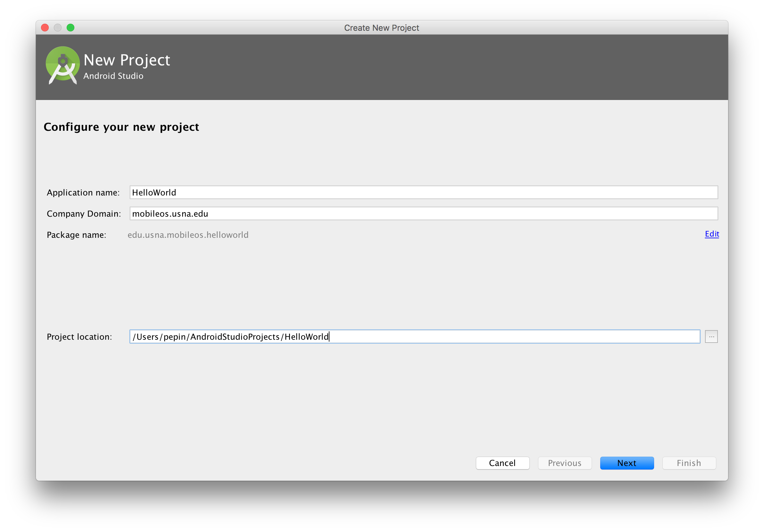This screenshot has width=764, height=532.
Task: Click the browse ellipsis button for project location
Action: coord(711,337)
